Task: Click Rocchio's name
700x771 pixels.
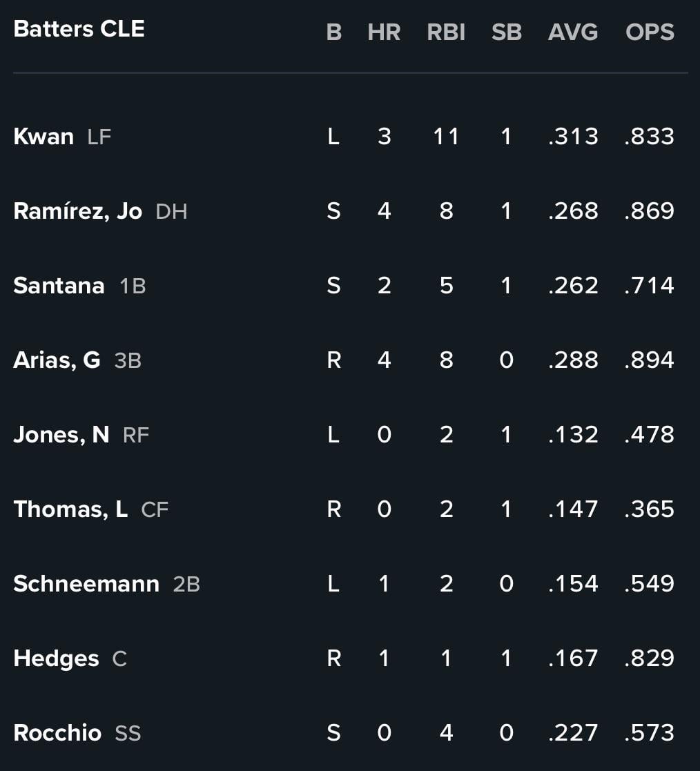Action: [57, 733]
